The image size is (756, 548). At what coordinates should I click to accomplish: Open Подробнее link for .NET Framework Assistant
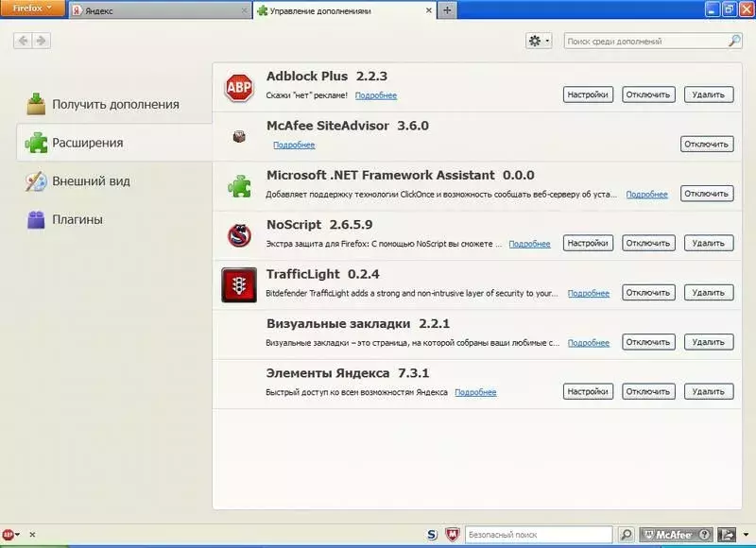647,195
